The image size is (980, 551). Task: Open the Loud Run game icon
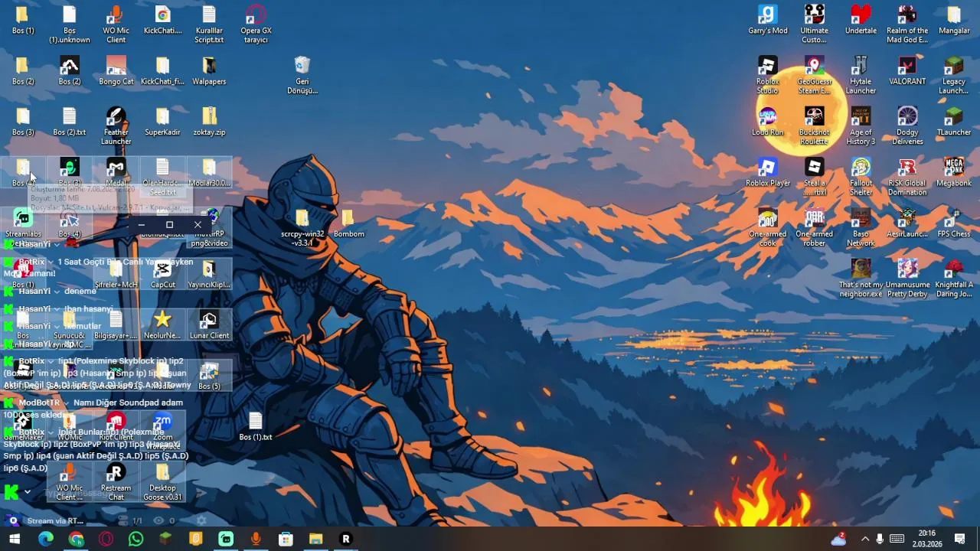tap(767, 122)
